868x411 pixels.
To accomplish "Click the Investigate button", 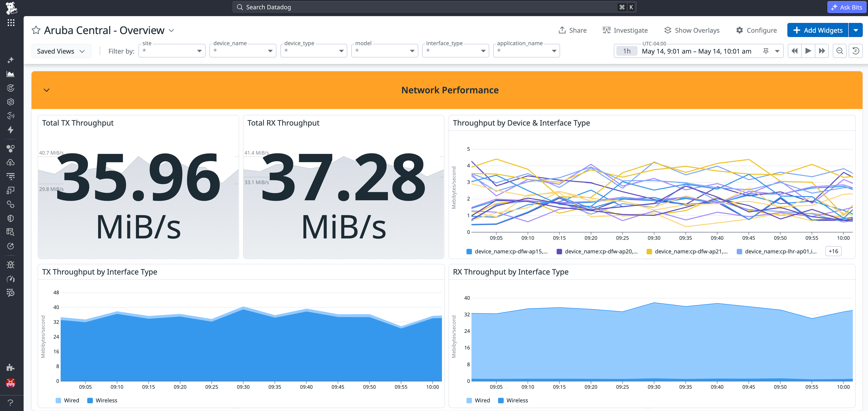I will coord(625,30).
